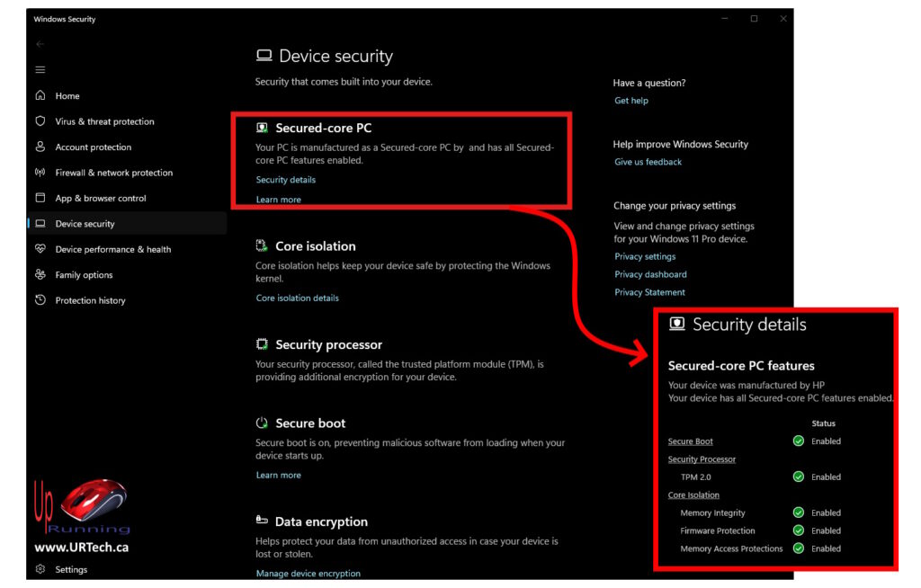Click Manage device encryption
This screenshot has width=921, height=588.
coord(308,573)
